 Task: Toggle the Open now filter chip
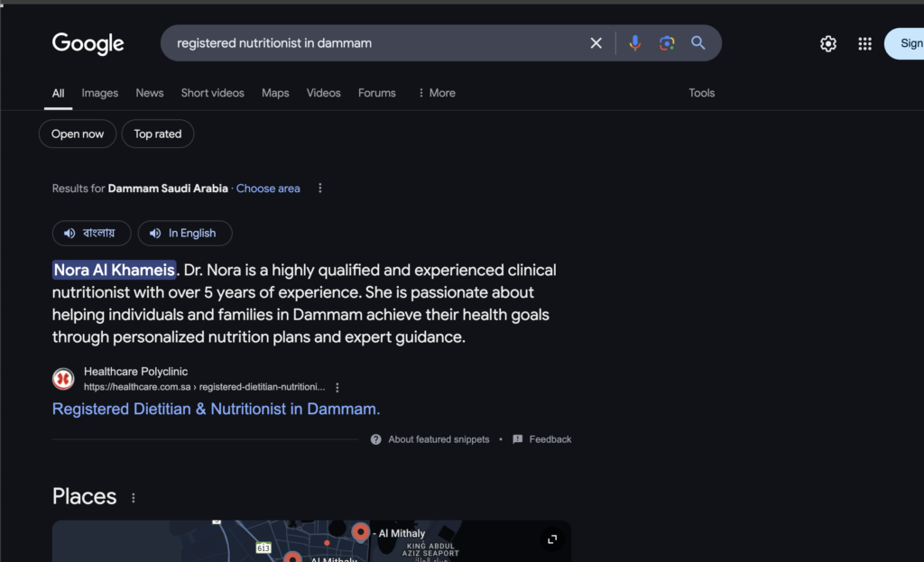78,134
